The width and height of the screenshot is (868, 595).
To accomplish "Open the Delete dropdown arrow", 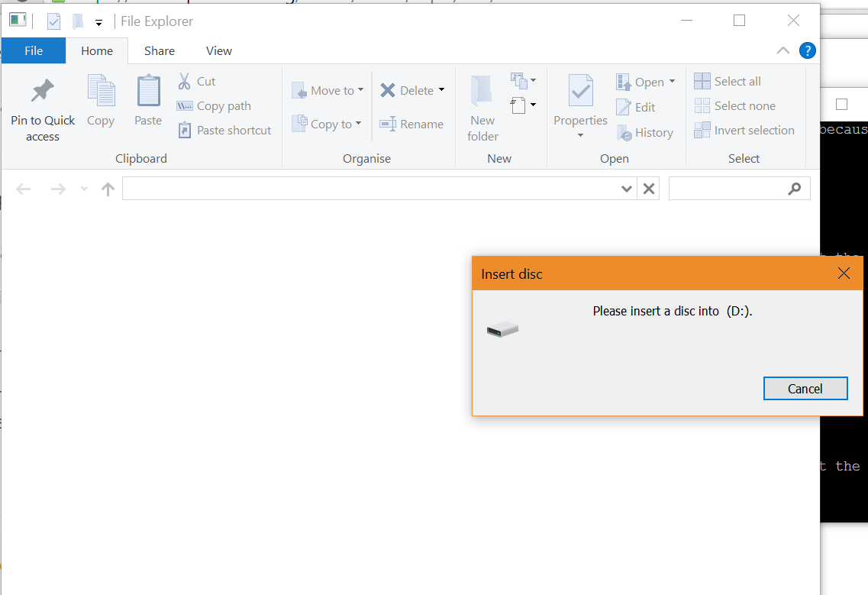I will pyautogui.click(x=441, y=90).
